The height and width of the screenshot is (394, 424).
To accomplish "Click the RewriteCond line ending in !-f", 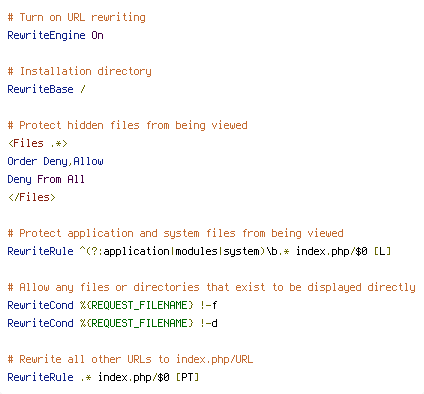I will click(x=112, y=305).
